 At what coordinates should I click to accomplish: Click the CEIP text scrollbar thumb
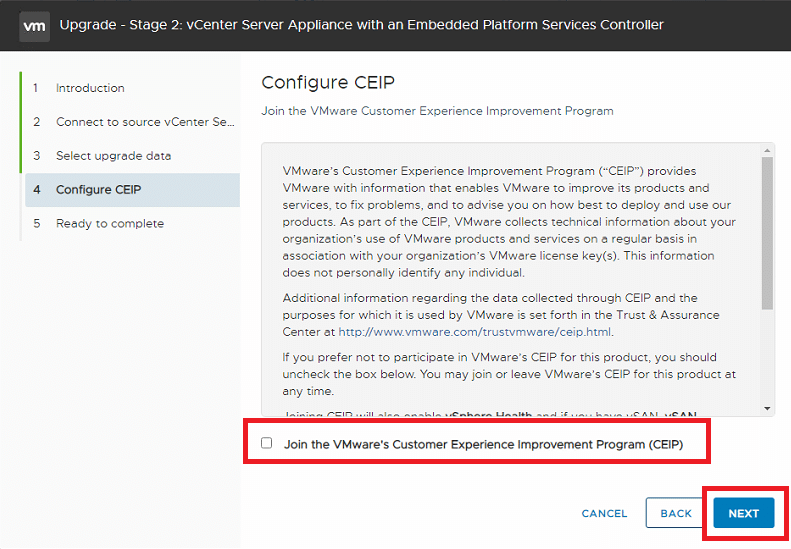[767, 233]
